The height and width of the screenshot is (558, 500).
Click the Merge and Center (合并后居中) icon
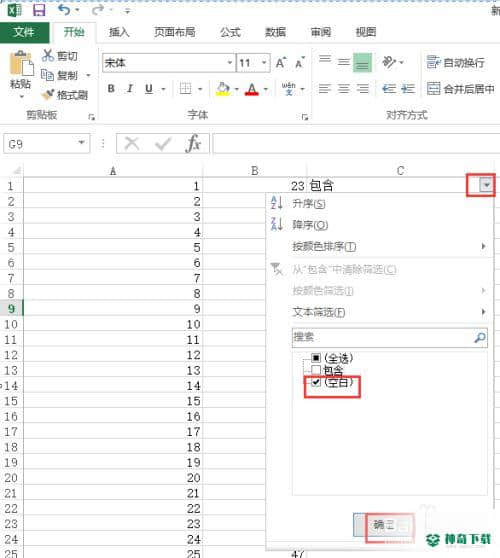click(433, 88)
